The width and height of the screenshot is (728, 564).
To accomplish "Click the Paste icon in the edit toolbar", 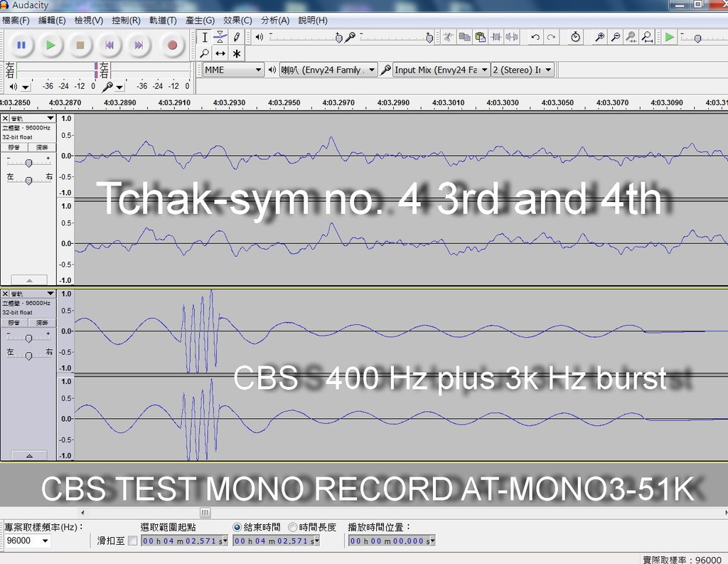I will coord(481,37).
